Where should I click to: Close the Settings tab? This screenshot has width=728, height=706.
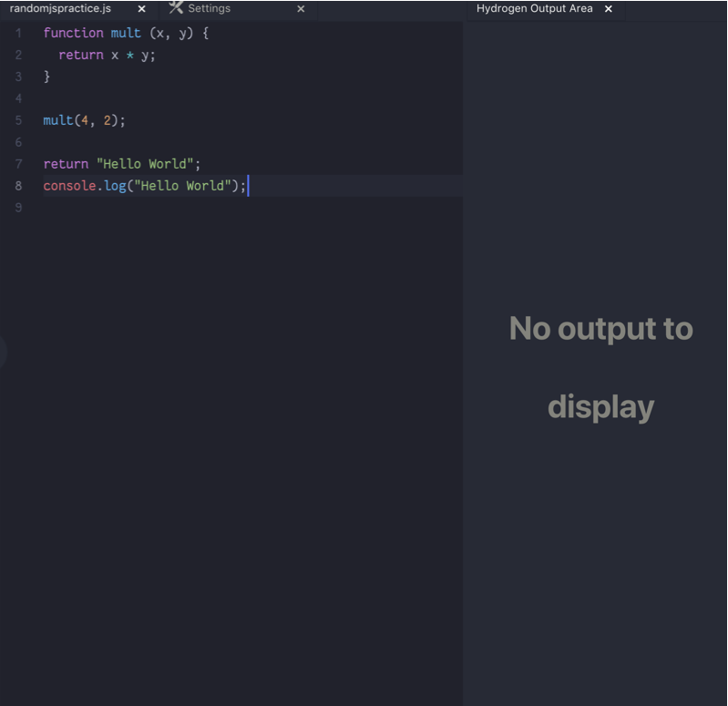pos(301,9)
